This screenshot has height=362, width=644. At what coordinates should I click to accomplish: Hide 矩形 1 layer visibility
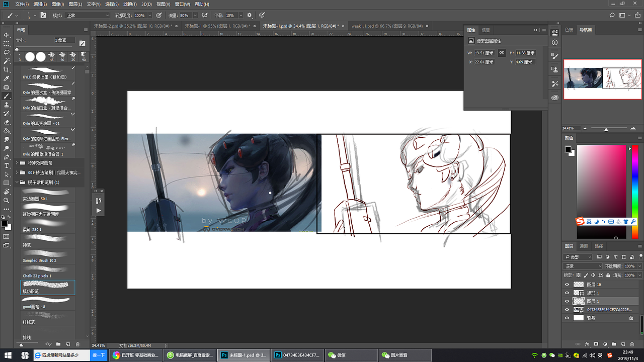pyautogui.click(x=567, y=293)
